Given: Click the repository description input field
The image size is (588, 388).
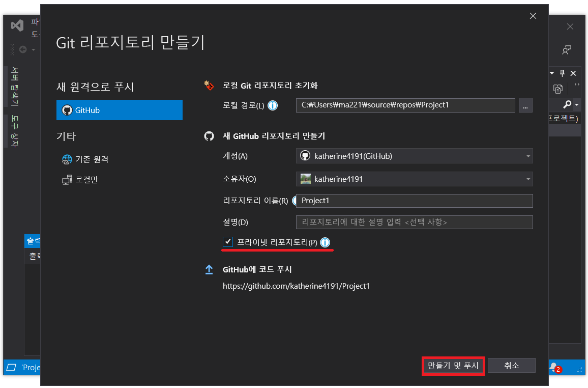Looking at the screenshot, I should pyautogui.click(x=415, y=222).
